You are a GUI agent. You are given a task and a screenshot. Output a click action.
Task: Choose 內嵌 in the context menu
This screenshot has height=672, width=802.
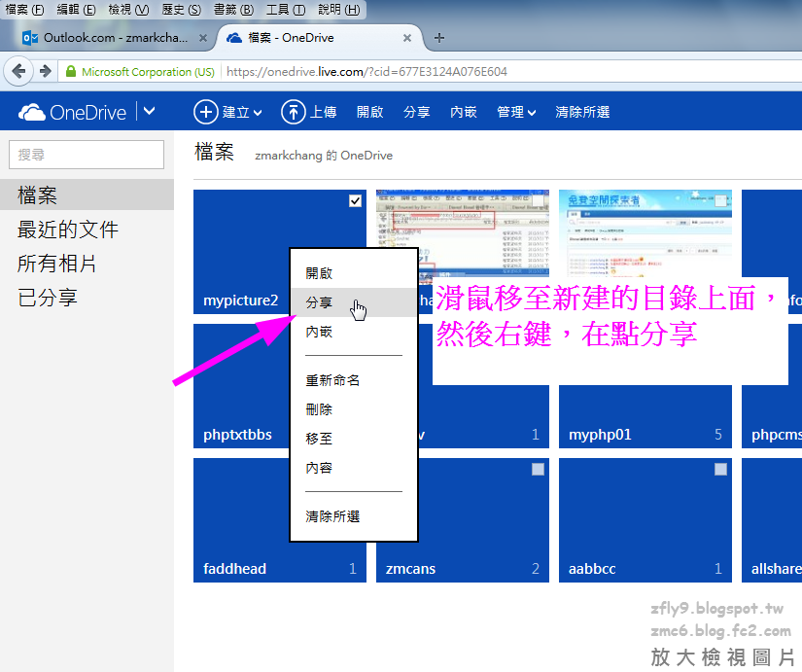point(354,332)
